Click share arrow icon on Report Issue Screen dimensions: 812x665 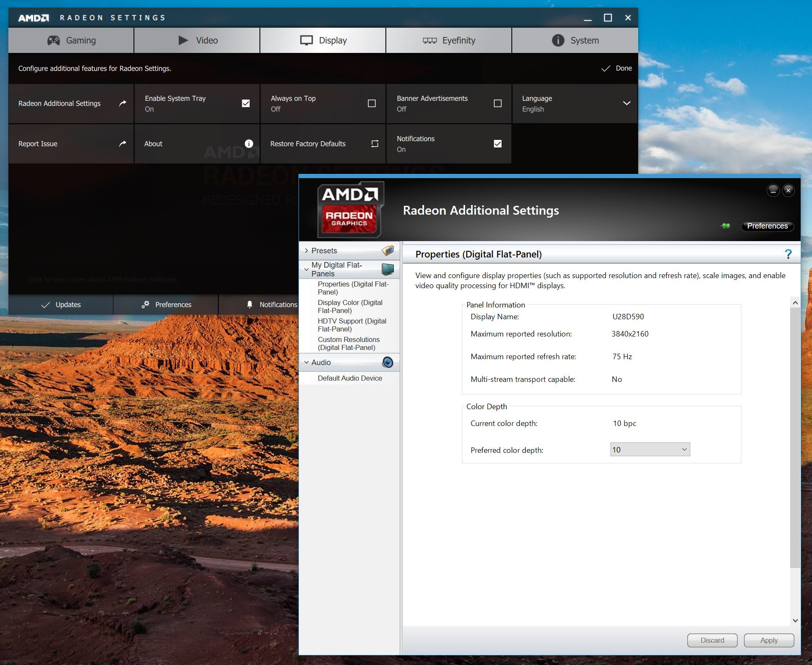(123, 143)
